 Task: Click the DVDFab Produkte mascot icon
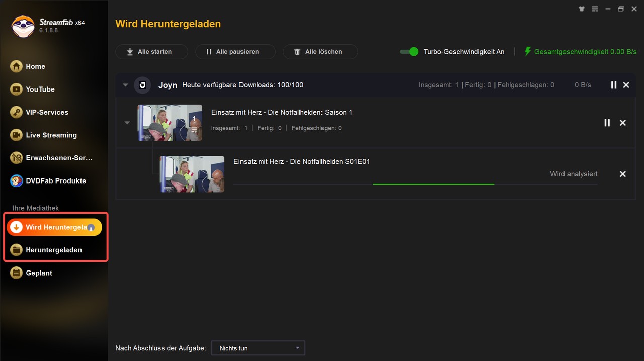click(17, 181)
